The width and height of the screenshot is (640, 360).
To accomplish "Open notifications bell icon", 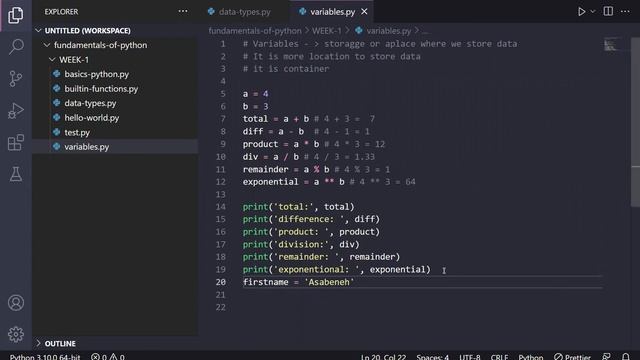I will click(x=626, y=357).
